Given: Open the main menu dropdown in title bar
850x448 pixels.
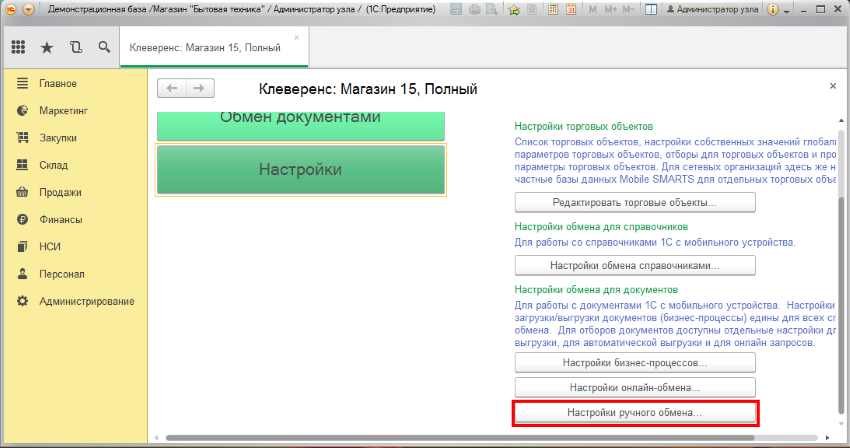Looking at the screenshot, I should click(x=29, y=9).
